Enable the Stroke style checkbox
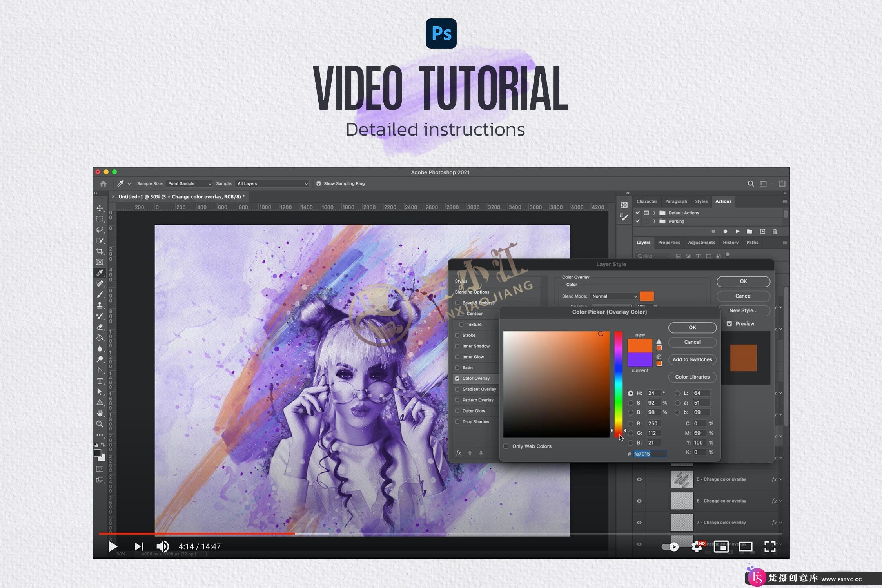 [x=457, y=335]
